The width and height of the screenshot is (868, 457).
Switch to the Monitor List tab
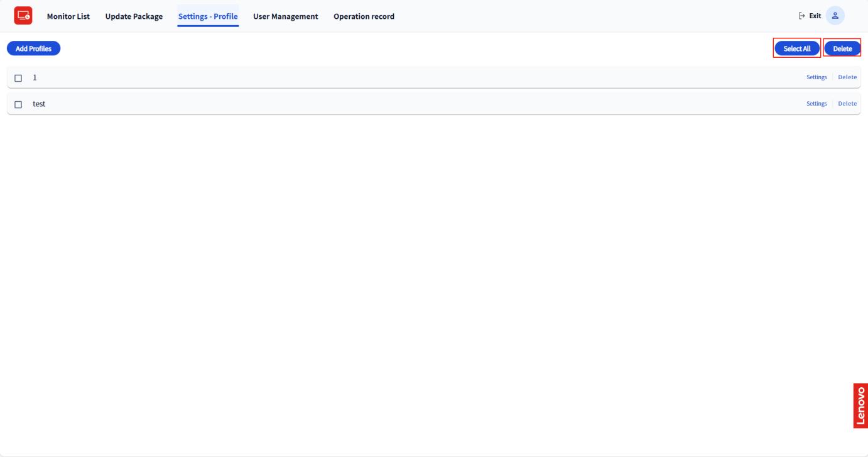tap(68, 16)
